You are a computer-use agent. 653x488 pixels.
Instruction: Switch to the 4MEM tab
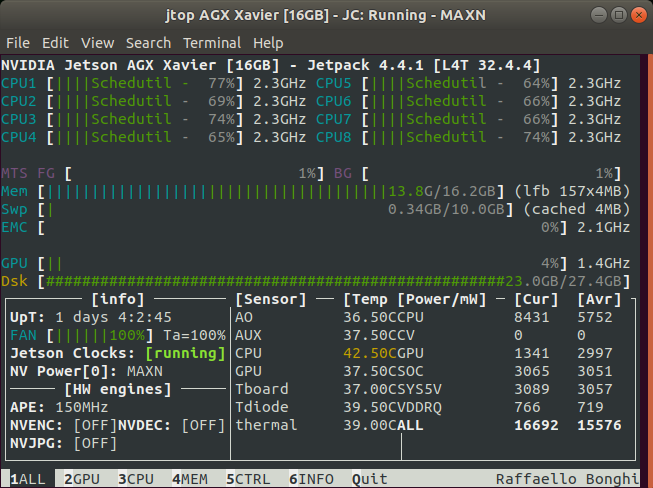(190, 479)
